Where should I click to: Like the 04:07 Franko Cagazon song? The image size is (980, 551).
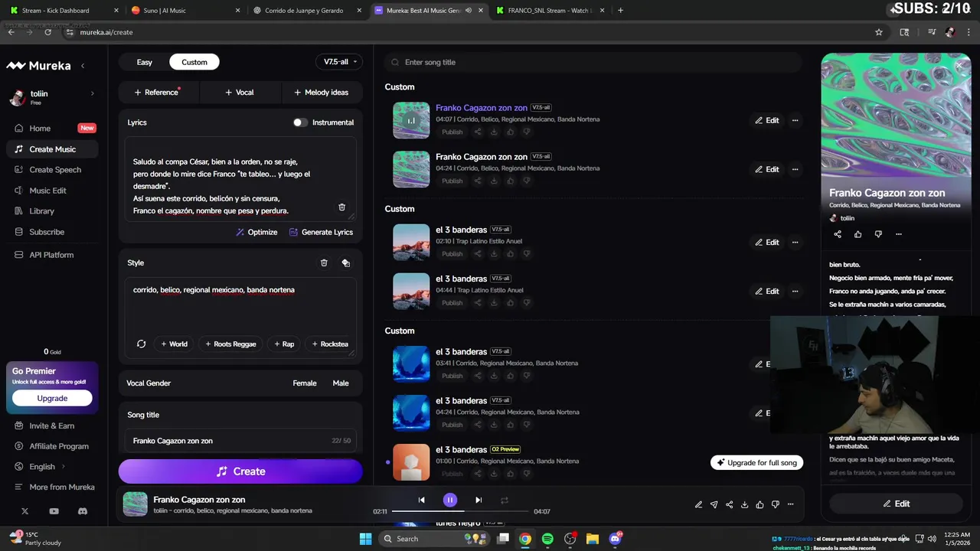(510, 132)
